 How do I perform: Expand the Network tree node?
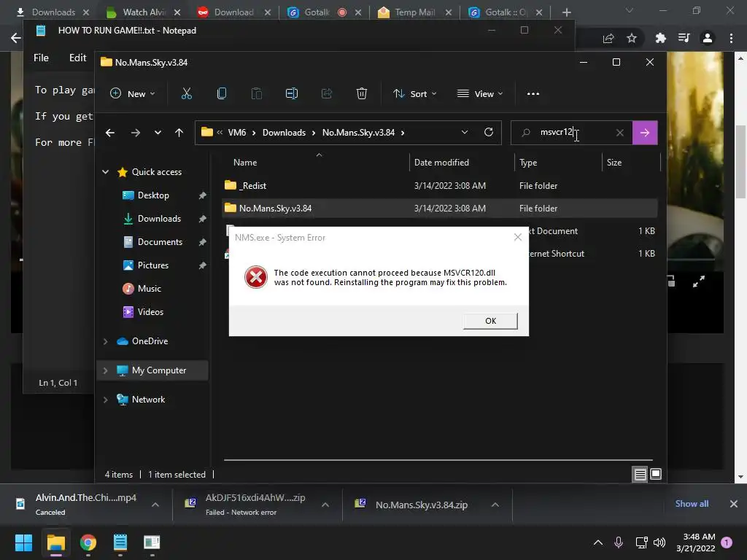click(105, 400)
